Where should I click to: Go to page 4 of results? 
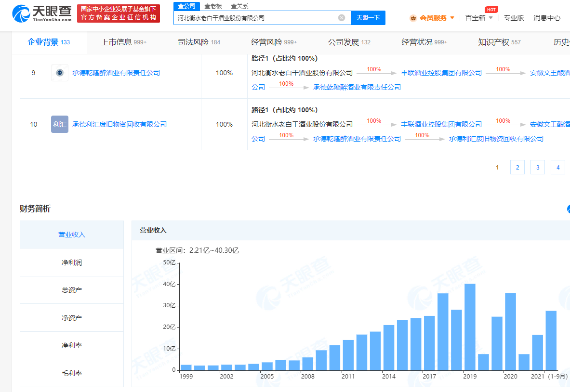tap(557, 167)
